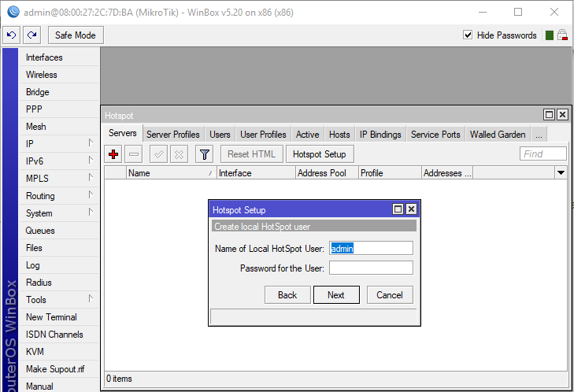This screenshot has height=392, width=574.
Task: Click the minus Remove server icon
Action: [134, 154]
